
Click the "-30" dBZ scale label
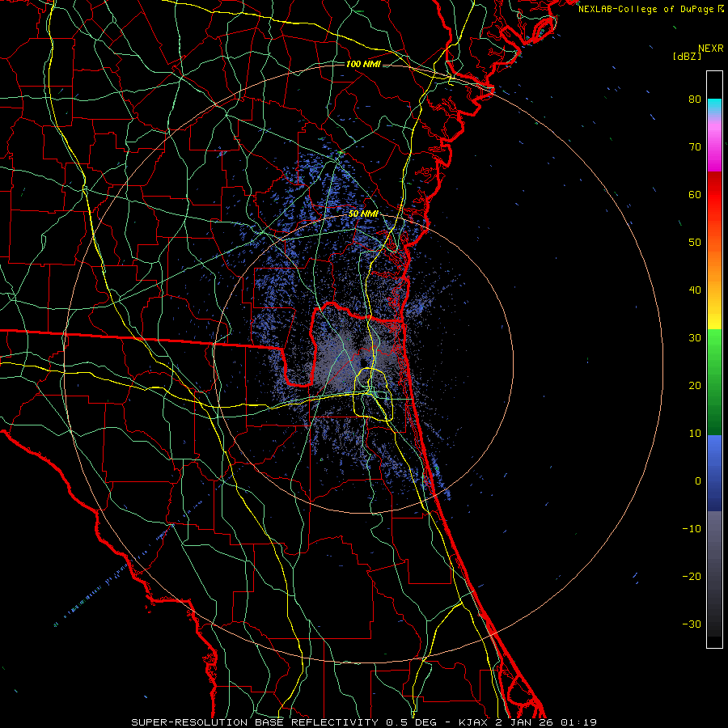coord(692,624)
